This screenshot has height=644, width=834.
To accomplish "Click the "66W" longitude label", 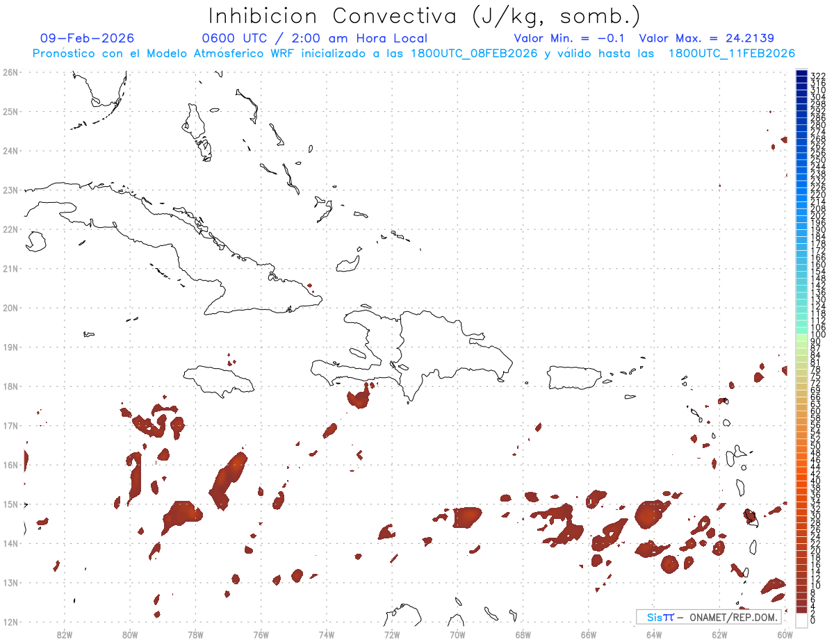I will click(x=588, y=635).
